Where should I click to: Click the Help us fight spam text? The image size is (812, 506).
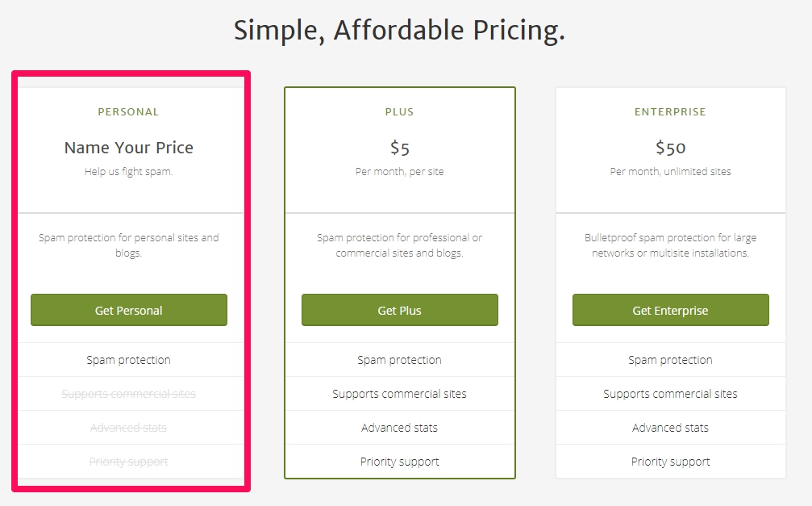coord(128,172)
